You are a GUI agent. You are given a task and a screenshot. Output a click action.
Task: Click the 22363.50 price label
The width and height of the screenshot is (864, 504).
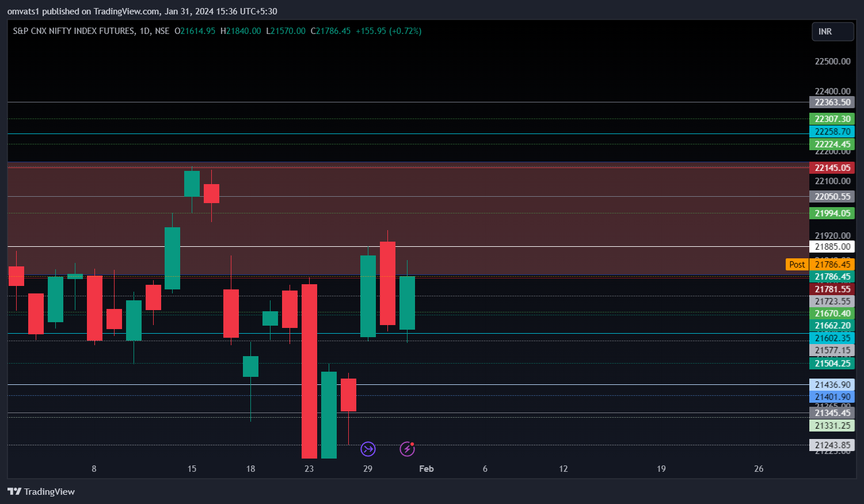click(832, 102)
